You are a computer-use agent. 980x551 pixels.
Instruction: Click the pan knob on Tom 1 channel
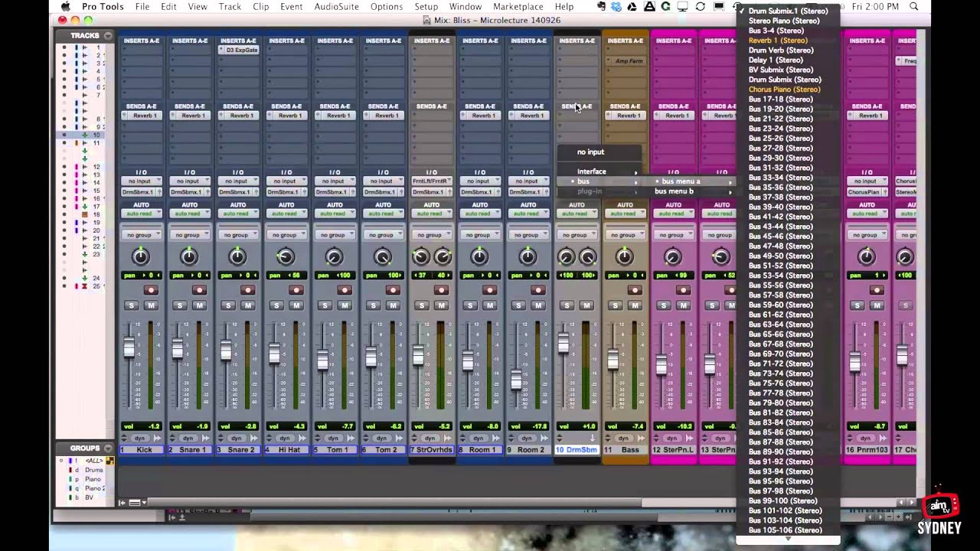tap(334, 257)
